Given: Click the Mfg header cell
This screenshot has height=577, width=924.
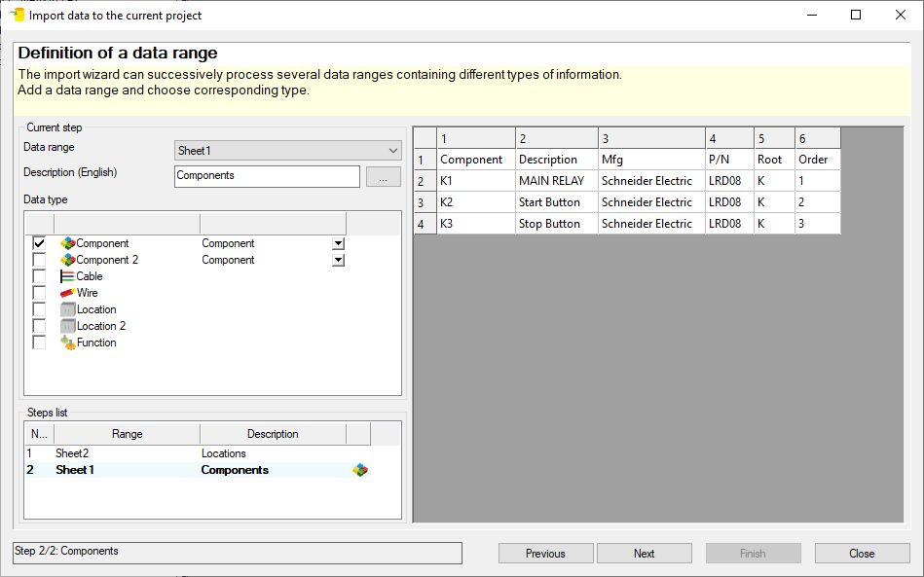Looking at the screenshot, I should click(x=651, y=160).
